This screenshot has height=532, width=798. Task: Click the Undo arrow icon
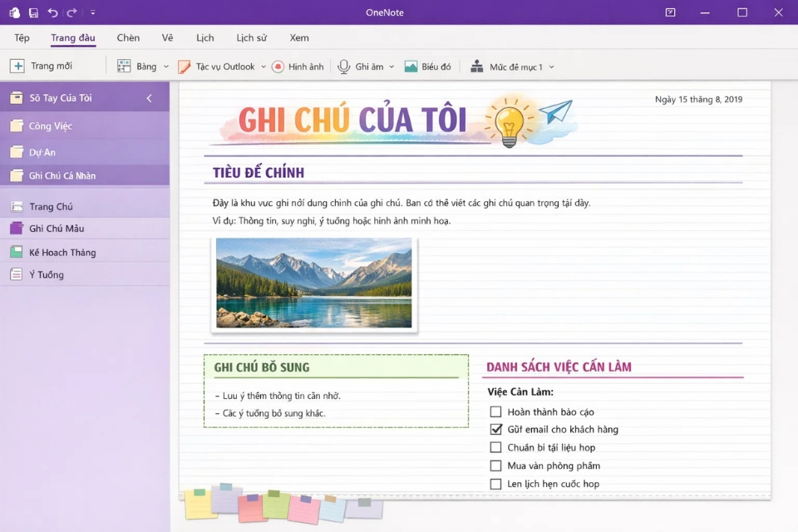pyautogui.click(x=52, y=12)
